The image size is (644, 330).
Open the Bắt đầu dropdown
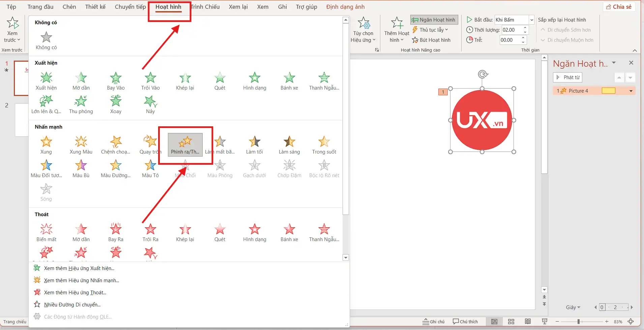(531, 20)
